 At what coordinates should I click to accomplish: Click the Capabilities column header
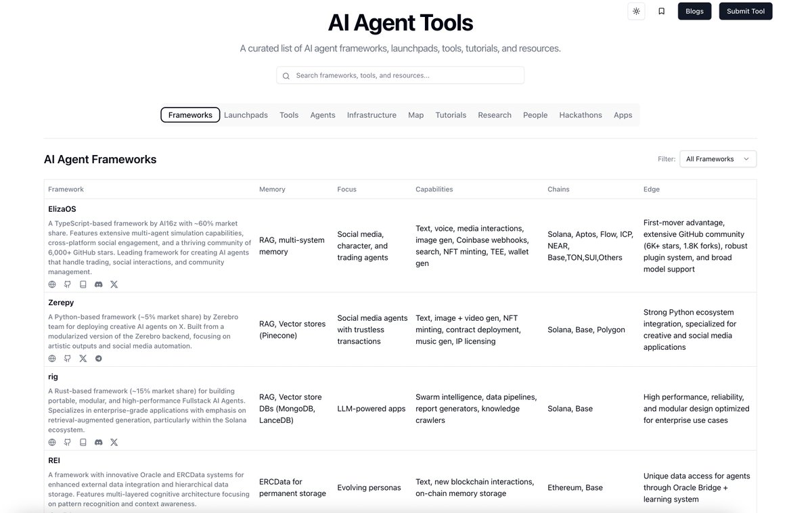click(x=434, y=189)
